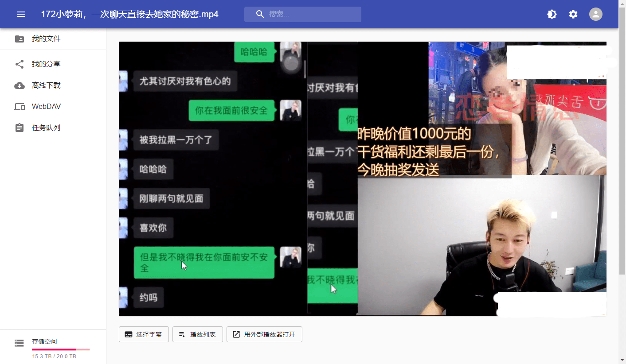Viewport: 626px width, 364px height.
Task: Open the hamburger navigation menu
Action: tap(21, 14)
